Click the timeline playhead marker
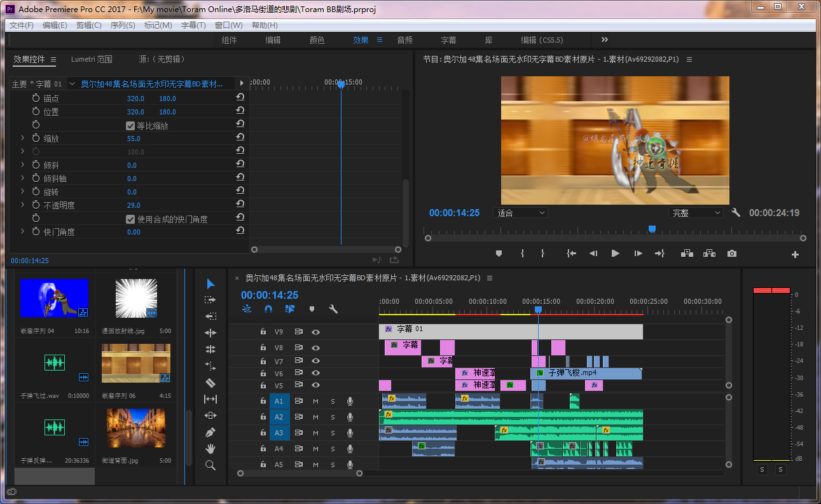 (x=538, y=310)
